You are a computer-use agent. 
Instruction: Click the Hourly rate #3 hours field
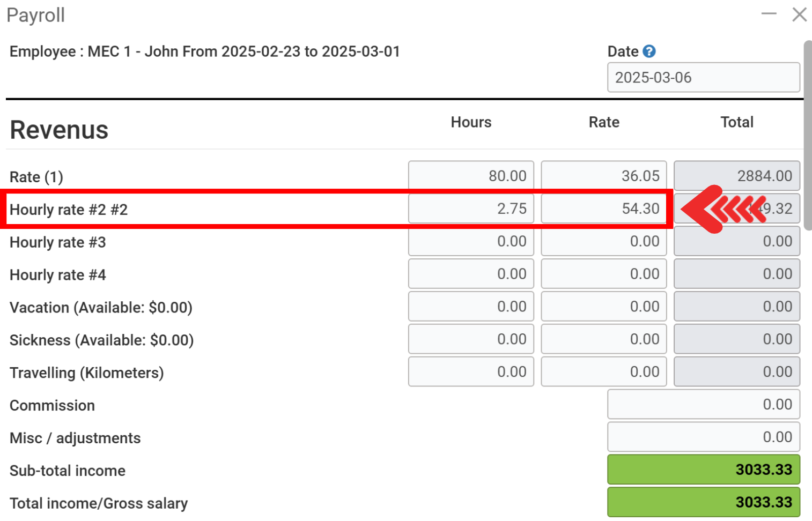point(471,241)
